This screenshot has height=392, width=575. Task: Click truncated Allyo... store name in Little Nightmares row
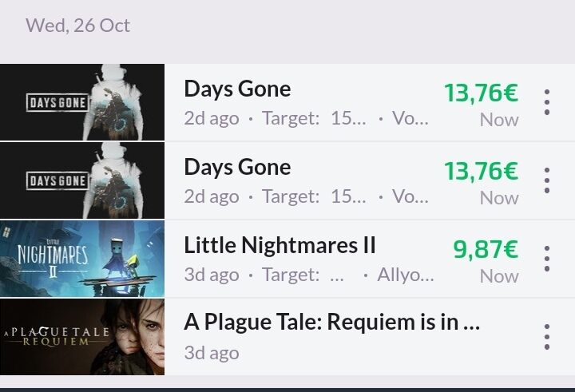pos(405,275)
